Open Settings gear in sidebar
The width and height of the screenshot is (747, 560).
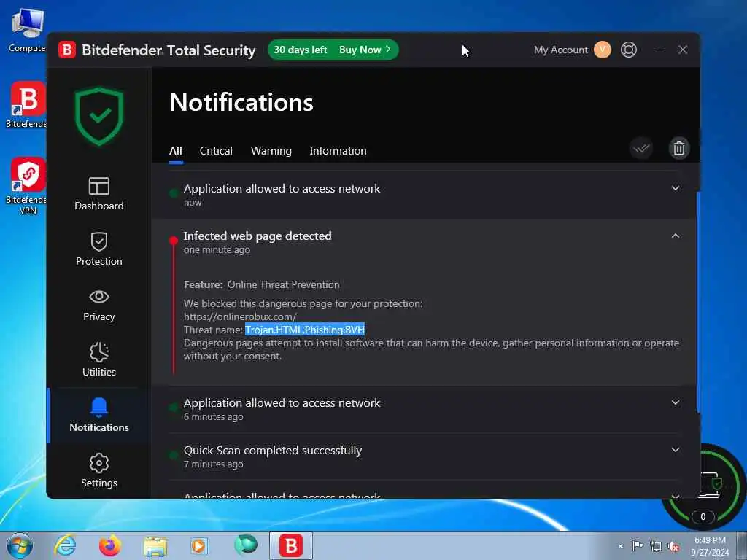pyautogui.click(x=99, y=470)
